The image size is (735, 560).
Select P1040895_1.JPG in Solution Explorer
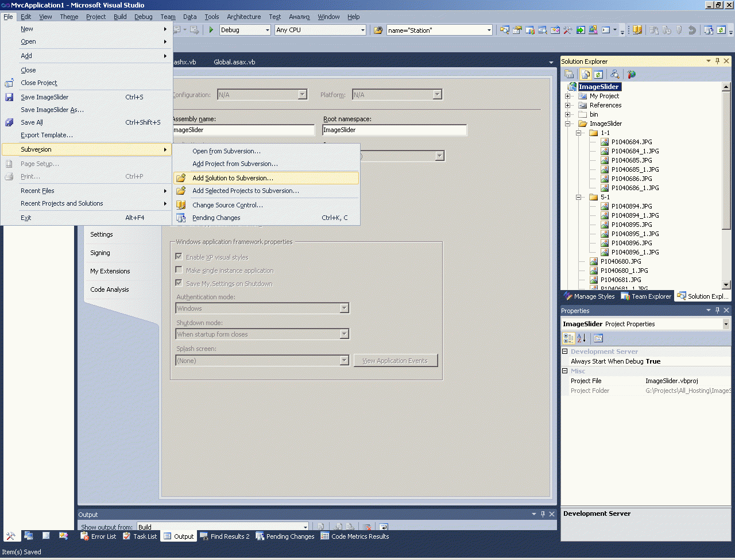coord(635,234)
